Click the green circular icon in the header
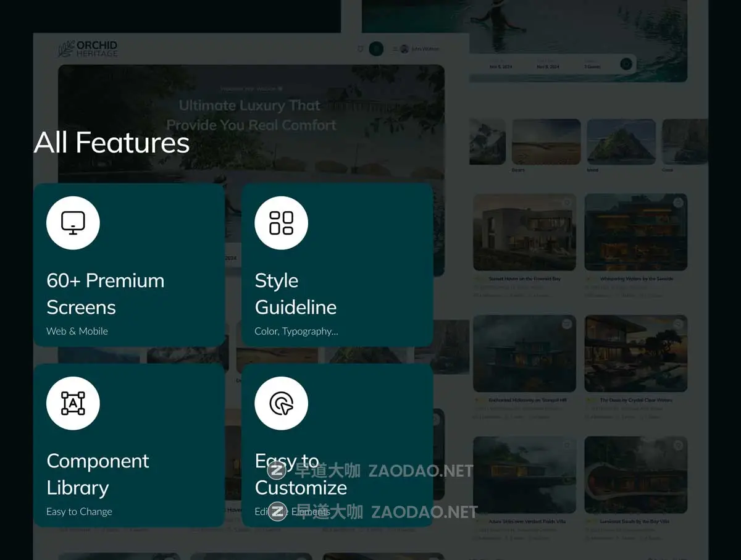The height and width of the screenshot is (560, 741). click(376, 49)
